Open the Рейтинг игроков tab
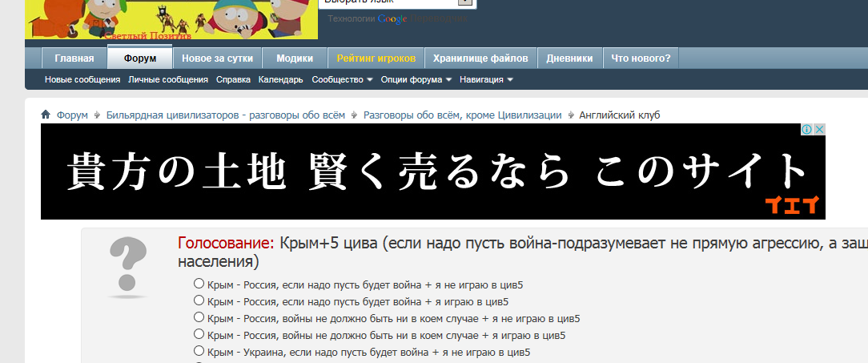This screenshot has height=363, width=868. pyautogui.click(x=376, y=58)
